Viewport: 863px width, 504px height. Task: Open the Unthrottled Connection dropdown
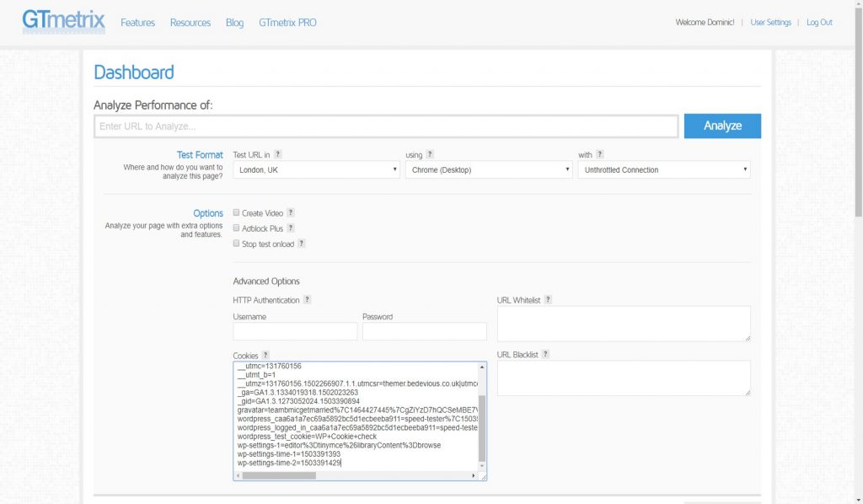(664, 169)
